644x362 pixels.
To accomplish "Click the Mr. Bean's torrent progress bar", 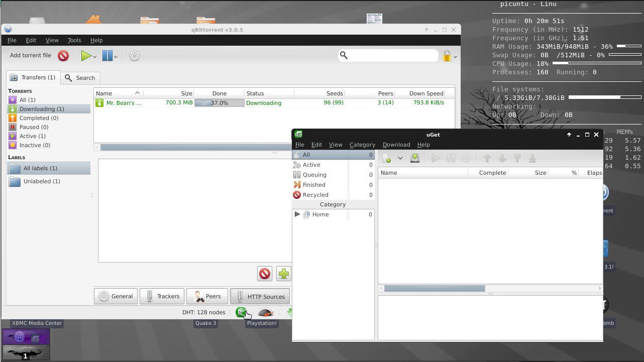I will coord(219,103).
